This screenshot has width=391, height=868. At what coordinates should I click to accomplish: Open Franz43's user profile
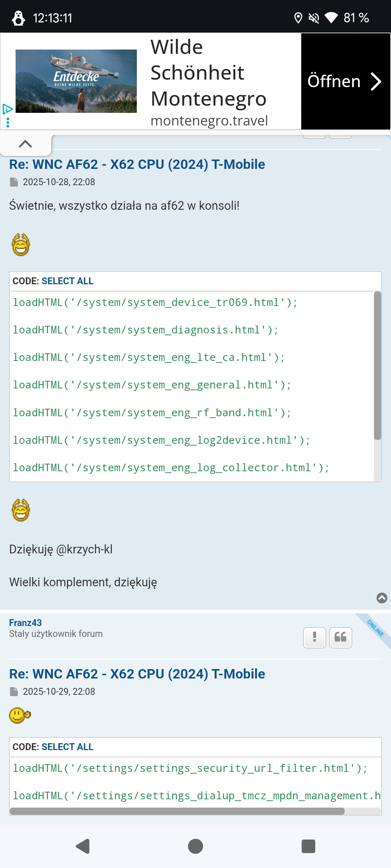point(25,622)
